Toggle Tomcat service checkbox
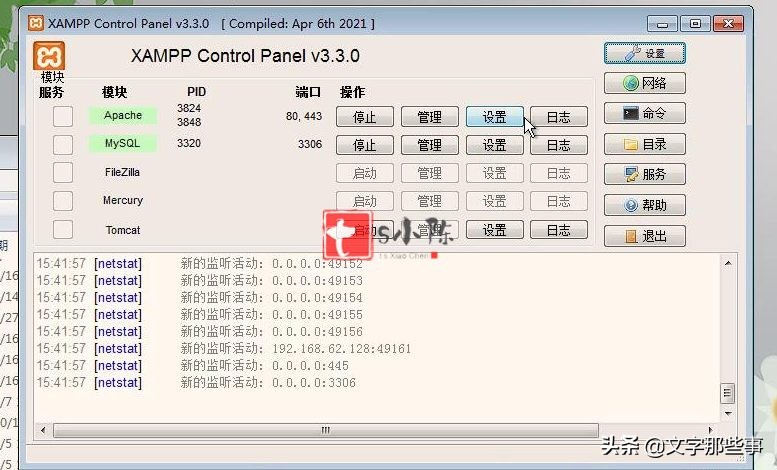This screenshot has width=777, height=470. [x=63, y=230]
